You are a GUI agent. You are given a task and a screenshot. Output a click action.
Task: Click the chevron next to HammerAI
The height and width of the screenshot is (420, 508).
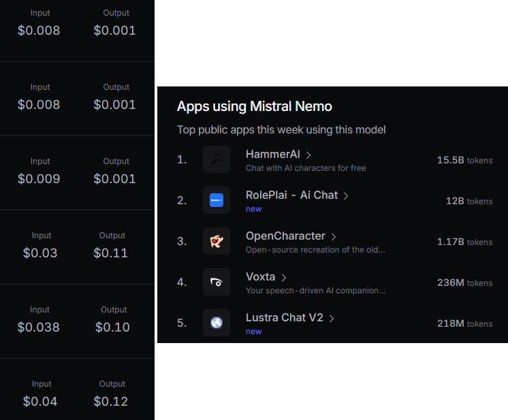coord(308,155)
